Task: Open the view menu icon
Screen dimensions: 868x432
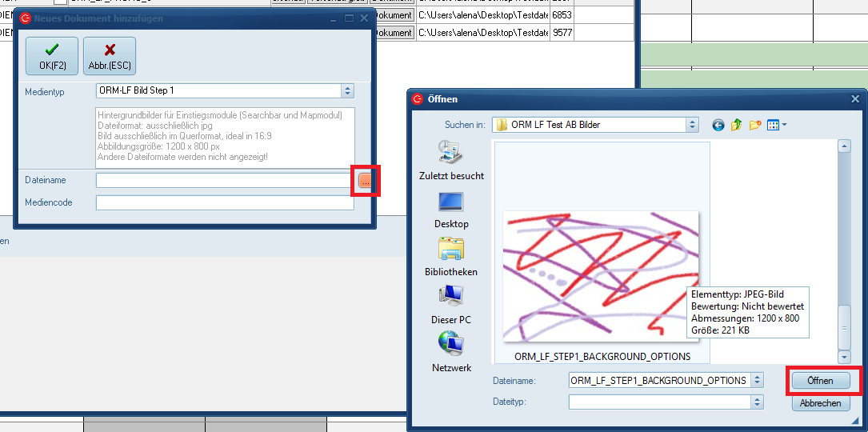Action: point(776,125)
